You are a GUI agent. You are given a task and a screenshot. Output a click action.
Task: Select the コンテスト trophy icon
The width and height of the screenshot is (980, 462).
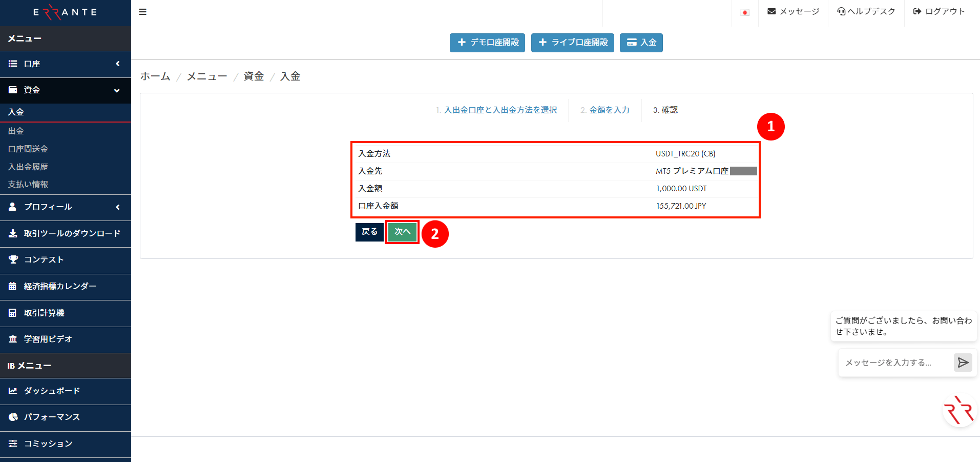pyautogui.click(x=13, y=260)
